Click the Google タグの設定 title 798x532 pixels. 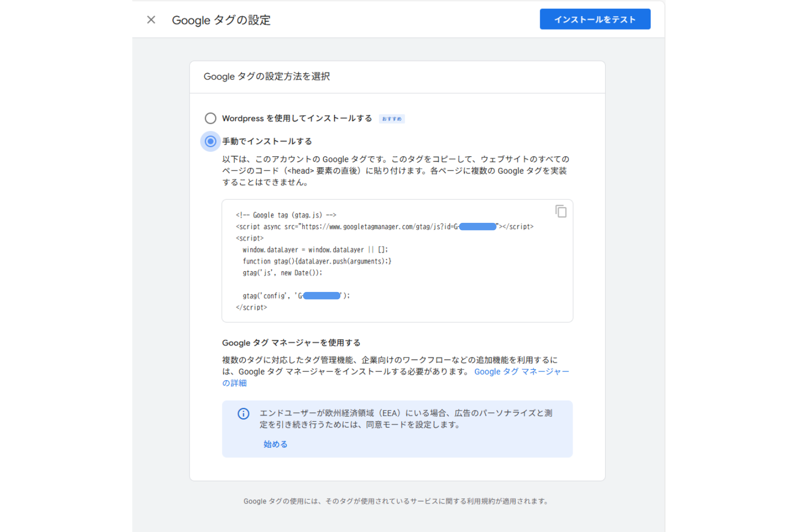(x=221, y=20)
